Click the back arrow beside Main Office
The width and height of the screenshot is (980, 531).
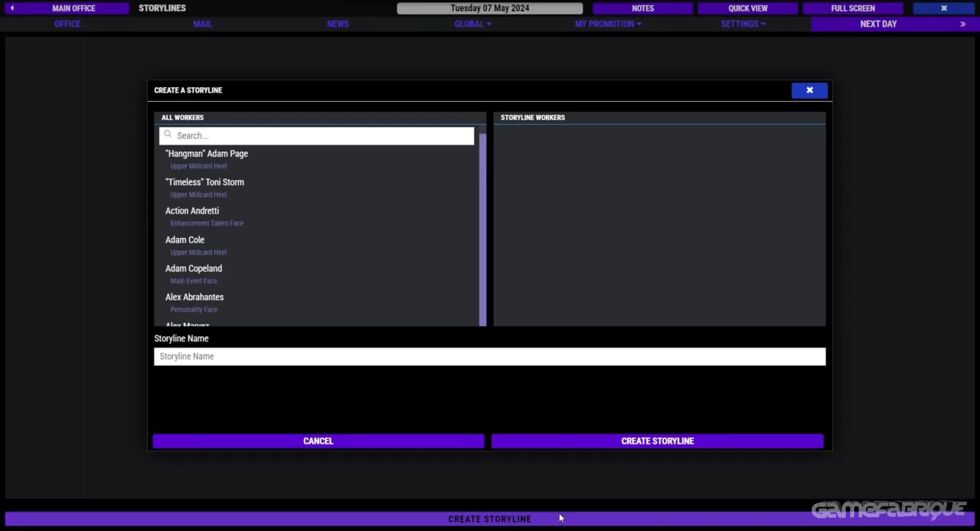[x=12, y=8]
